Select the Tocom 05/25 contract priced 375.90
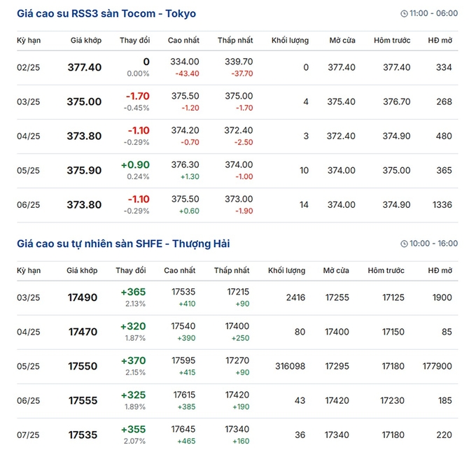 point(237,171)
